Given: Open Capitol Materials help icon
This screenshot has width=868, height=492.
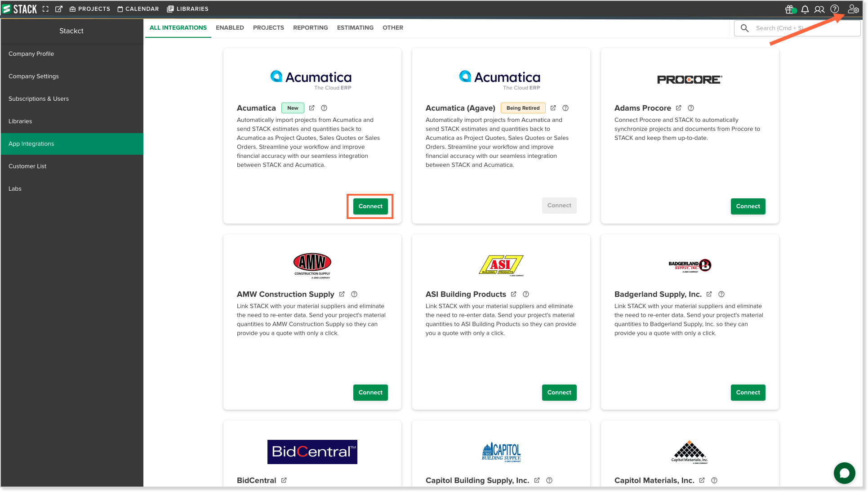Looking at the screenshot, I should 714,480.
